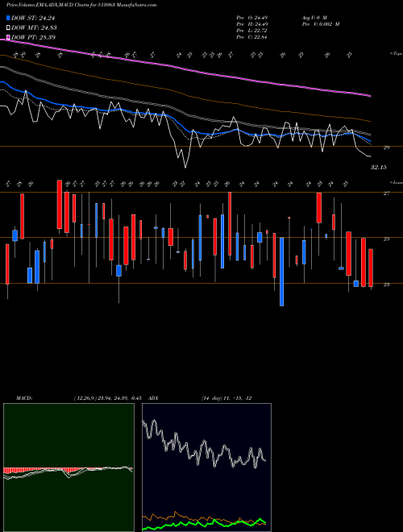Select the 'DOW PT: 28.39' legend label
This screenshot has width=403, height=532.
(x=33, y=37)
